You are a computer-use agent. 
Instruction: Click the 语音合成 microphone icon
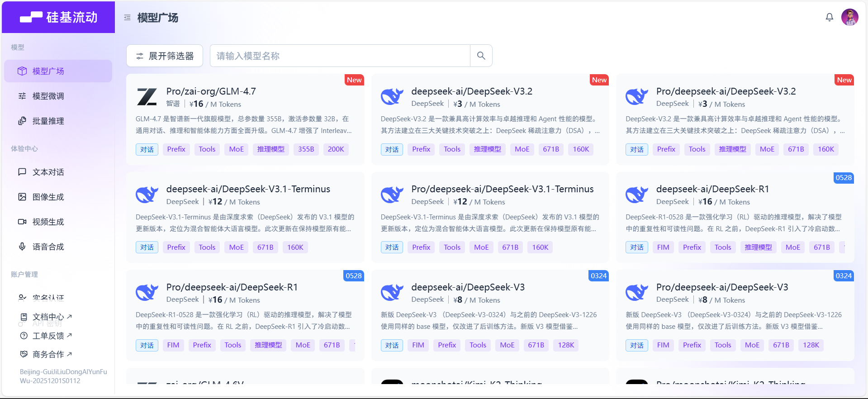pos(22,247)
